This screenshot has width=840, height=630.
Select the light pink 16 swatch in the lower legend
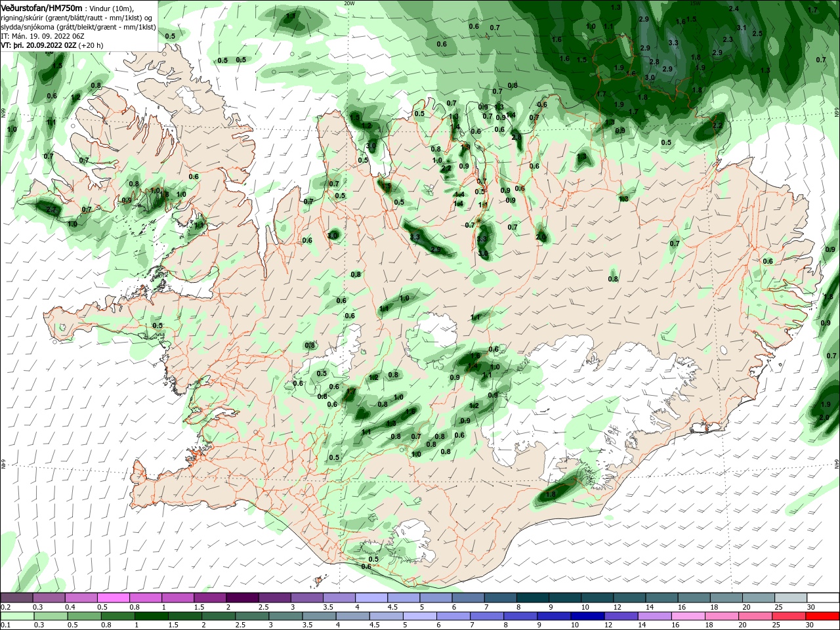tap(688, 616)
